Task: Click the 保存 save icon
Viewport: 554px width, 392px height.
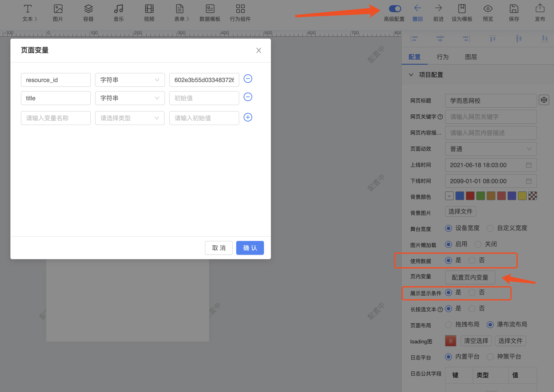Action: [x=514, y=9]
